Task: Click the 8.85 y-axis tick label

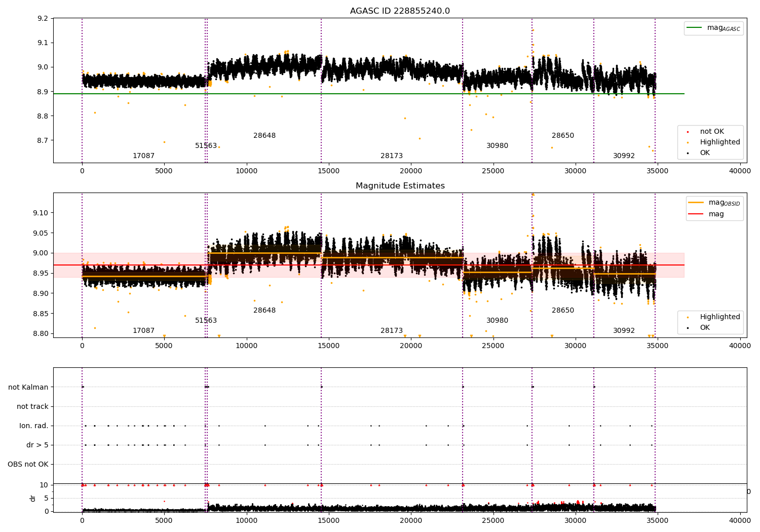Action: pos(41,314)
